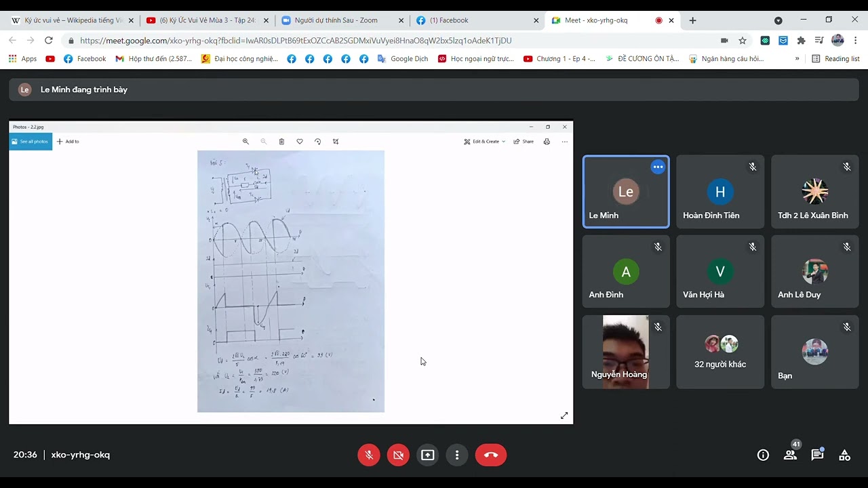Image resolution: width=868 pixels, height=488 pixels.
Task: Open the Facebook bookmark with label
Action: pyautogui.click(x=85, y=59)
